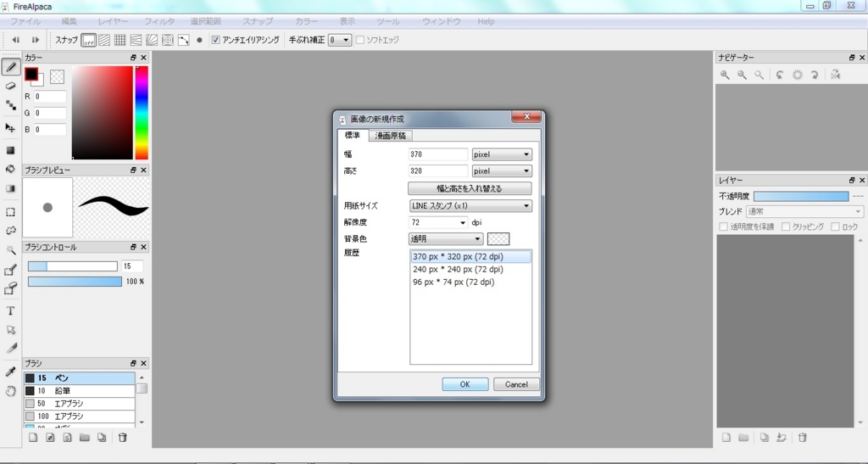Screen dimensions: 868x464
Task: Click the 幅と高さを入れ替える button
Action: pyautogui.click(x=470, y=188)
